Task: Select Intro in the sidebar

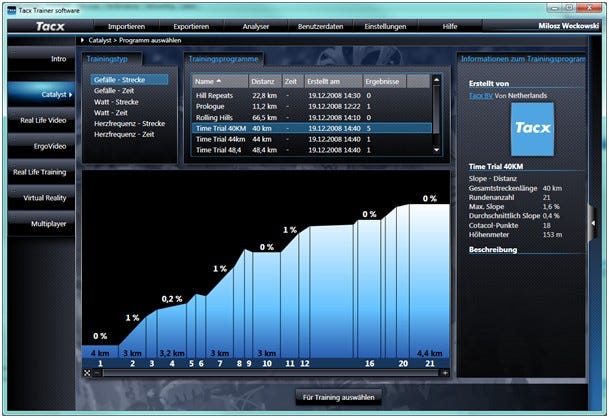Action: tap(41, 59)
